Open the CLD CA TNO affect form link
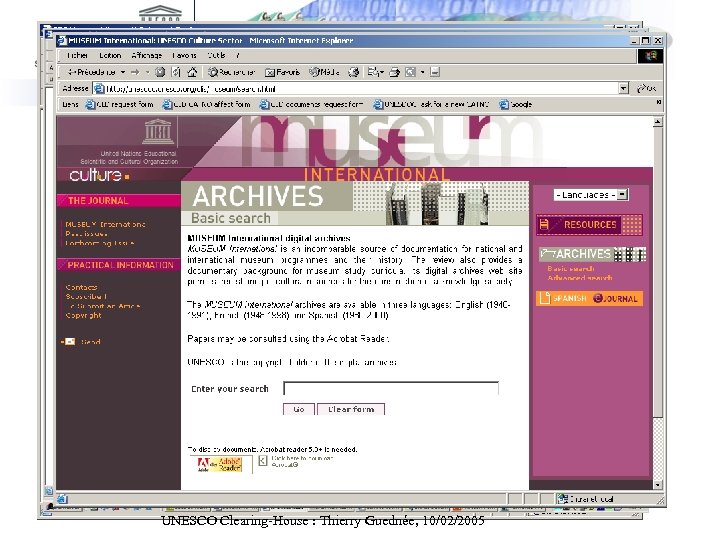 click(207, 104)
